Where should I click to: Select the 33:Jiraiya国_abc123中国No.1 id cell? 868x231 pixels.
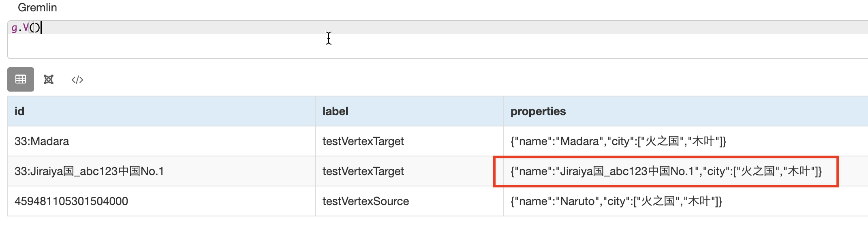[89, 171]
